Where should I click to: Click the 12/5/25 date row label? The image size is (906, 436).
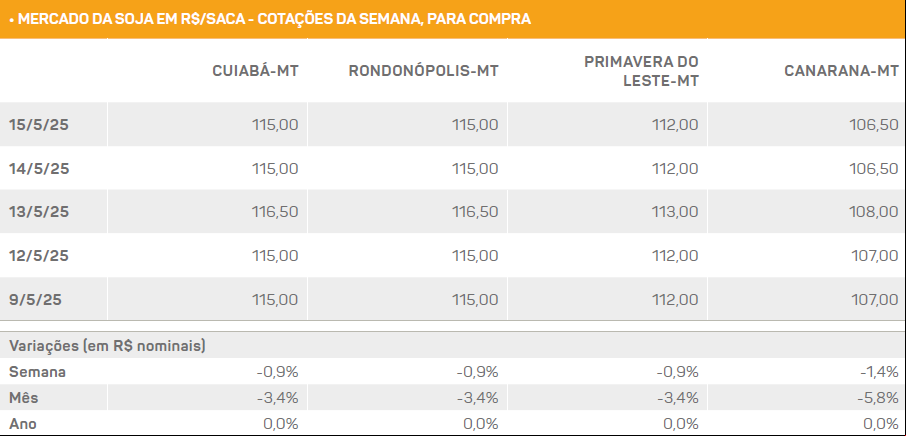tap(39, 256)
